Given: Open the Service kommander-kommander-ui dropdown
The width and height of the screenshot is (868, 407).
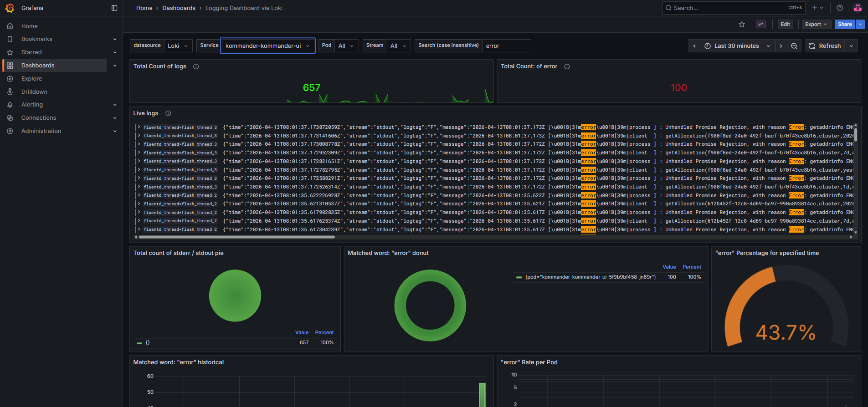Looking at the screenshot, I should click(268, 46).
